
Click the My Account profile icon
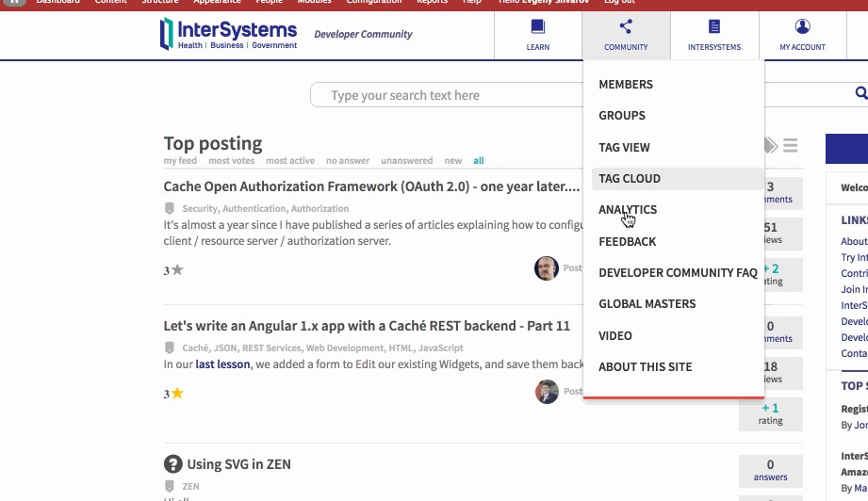802,27
